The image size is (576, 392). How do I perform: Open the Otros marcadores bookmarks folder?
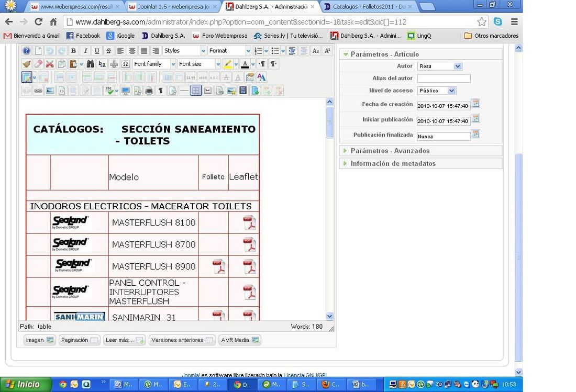pos(491,36)
